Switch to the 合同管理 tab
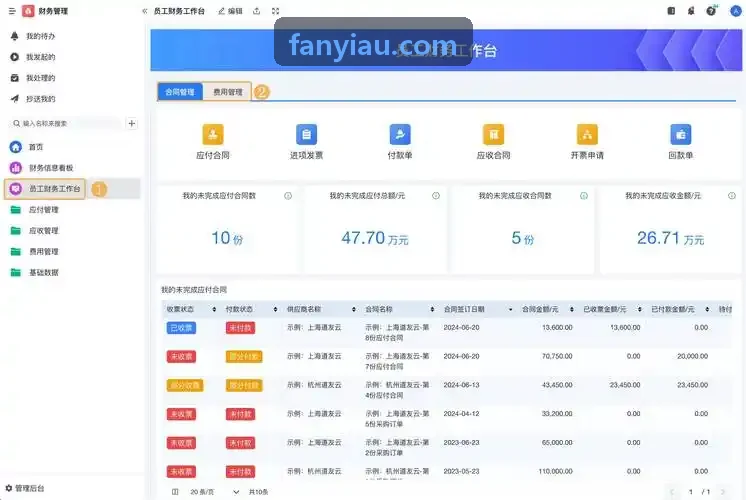The image size is (746, 500). [180, 92]
